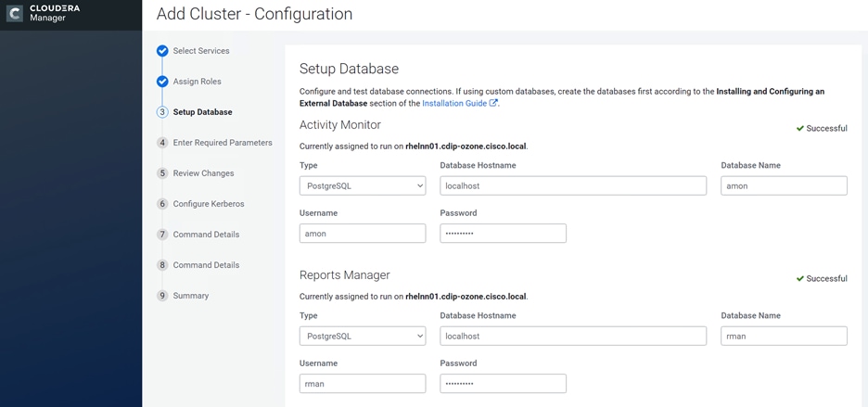Open the Enter Required Parameters step
The image size is (868, 407).
tap(223, 143)
